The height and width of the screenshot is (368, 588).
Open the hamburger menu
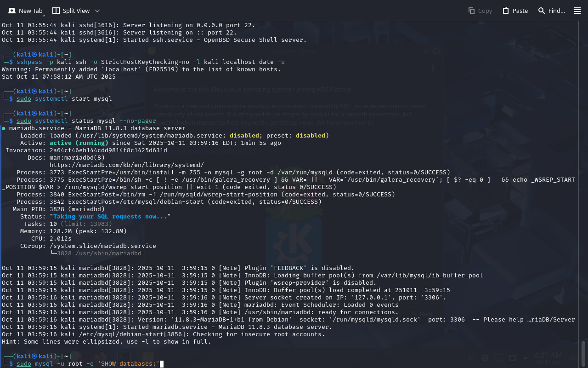577,11
